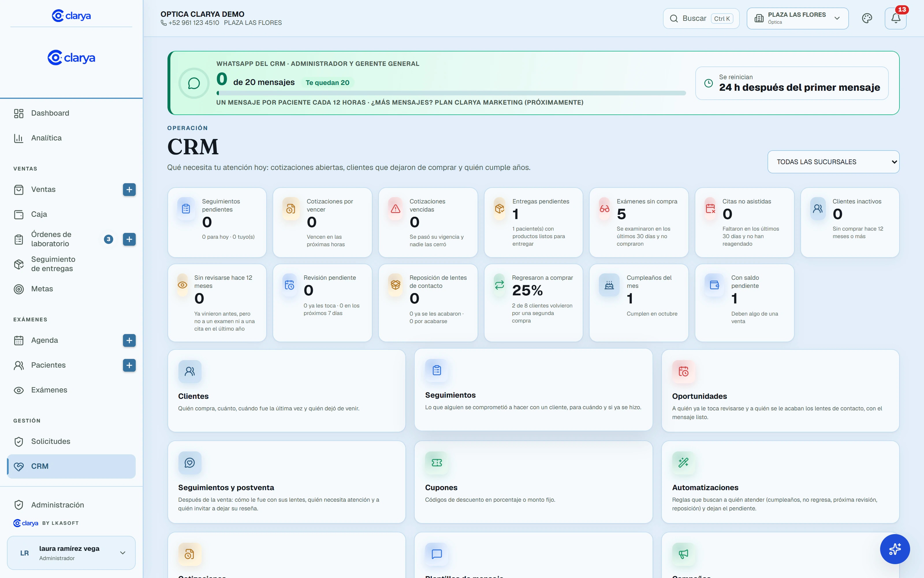Click the "Te quedan 20" badge
Screen dimensions: 924x578
[x=327, y=83]
